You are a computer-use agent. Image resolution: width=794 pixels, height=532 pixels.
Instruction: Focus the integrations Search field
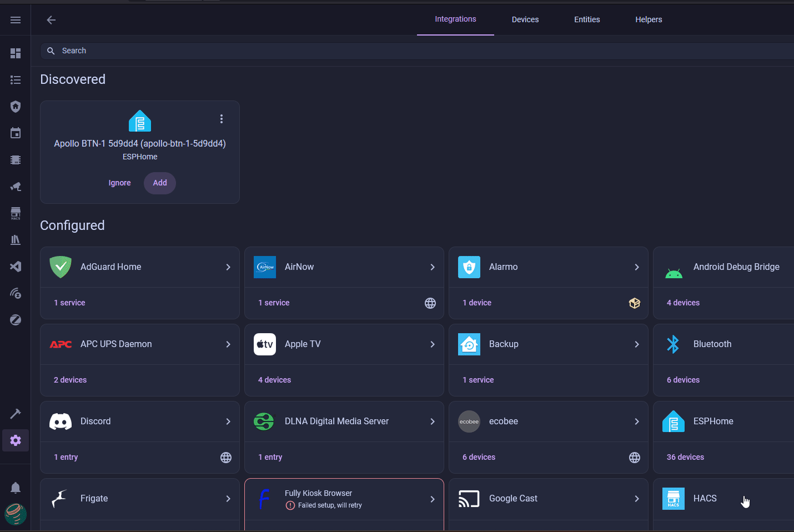389,51
